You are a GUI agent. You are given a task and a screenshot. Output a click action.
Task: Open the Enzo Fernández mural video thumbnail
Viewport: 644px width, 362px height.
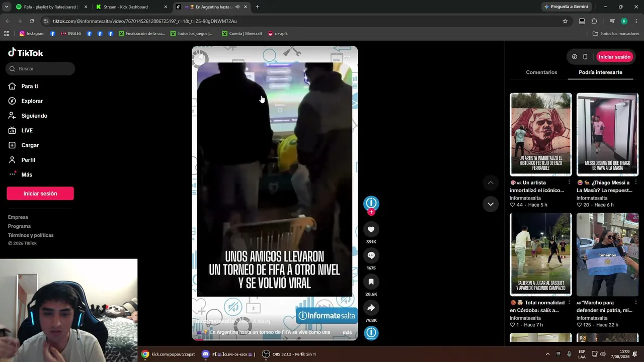541,134
